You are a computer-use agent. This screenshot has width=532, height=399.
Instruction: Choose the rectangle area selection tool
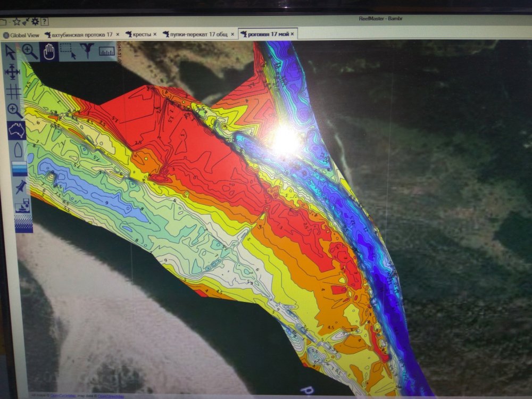click(68, 52)
